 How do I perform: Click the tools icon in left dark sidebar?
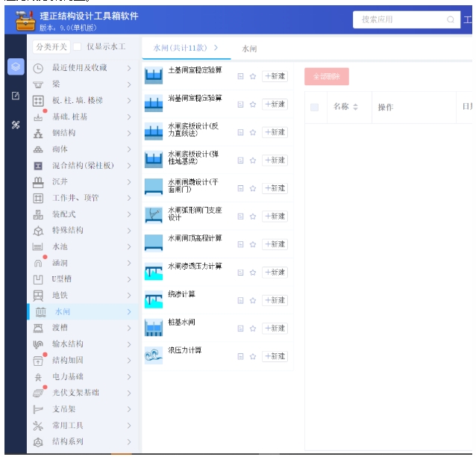point(16,125)
